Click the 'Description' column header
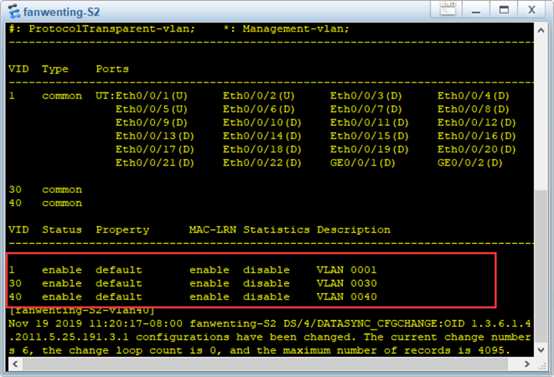 click(x=354, y=230)
